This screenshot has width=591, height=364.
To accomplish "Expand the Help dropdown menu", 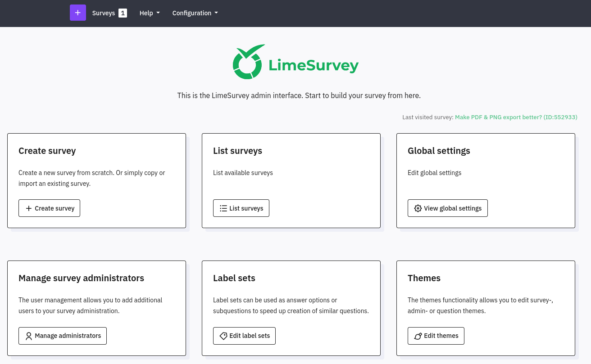I will pyautogui.click(x=150, y=13).
